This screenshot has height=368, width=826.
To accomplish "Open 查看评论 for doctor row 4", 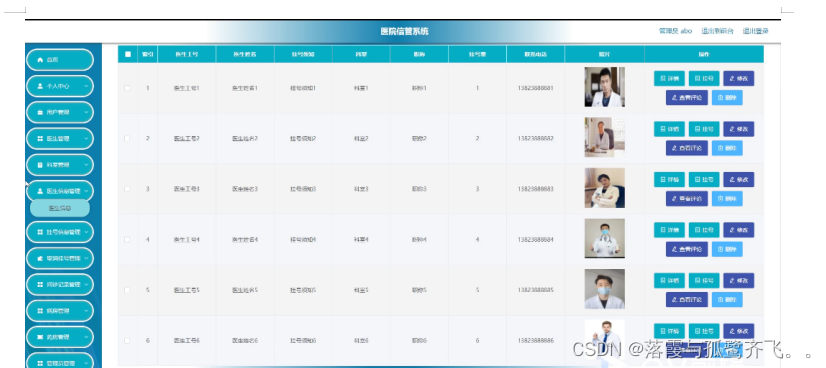I will click(x=686, y=249).
